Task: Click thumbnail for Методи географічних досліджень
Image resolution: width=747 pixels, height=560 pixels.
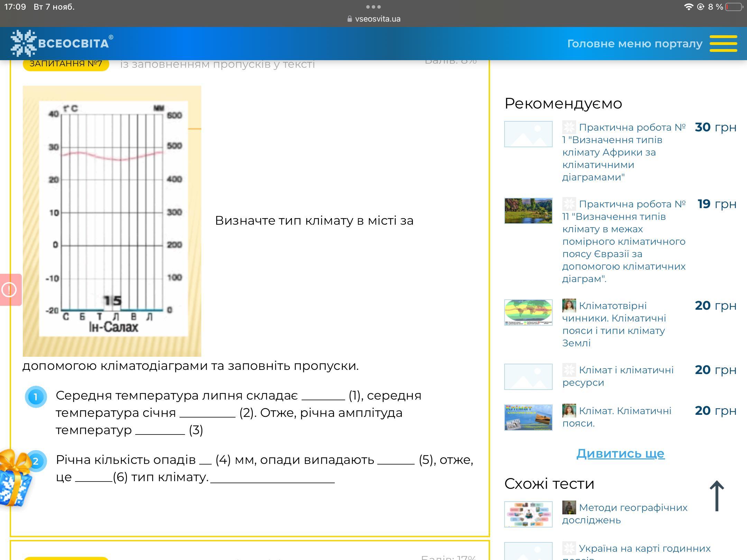Action: pyautogui.click(x=528, y=514)
